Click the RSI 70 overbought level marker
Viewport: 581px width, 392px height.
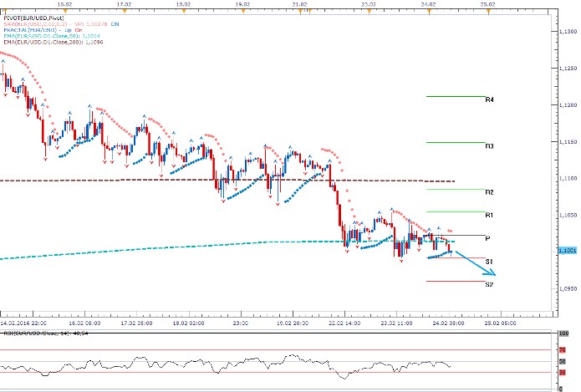[563, 349]
